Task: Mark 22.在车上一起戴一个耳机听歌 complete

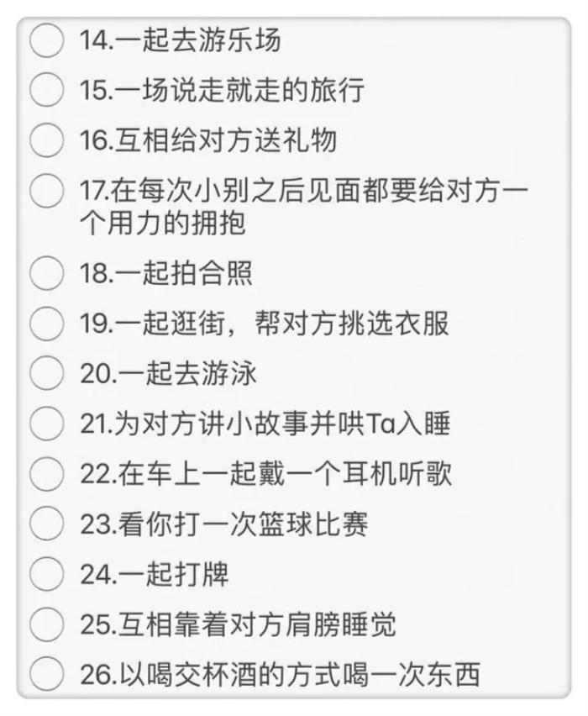Action: point(46,474)
